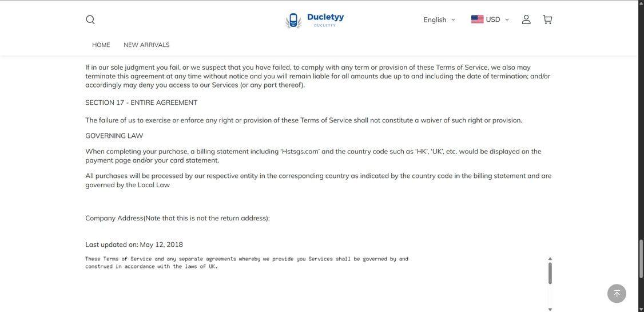Screen dimensions: 644x312
Task: Click the SECTION 17 - ENTIRE AGREEMENT heading
Action: 141,102
